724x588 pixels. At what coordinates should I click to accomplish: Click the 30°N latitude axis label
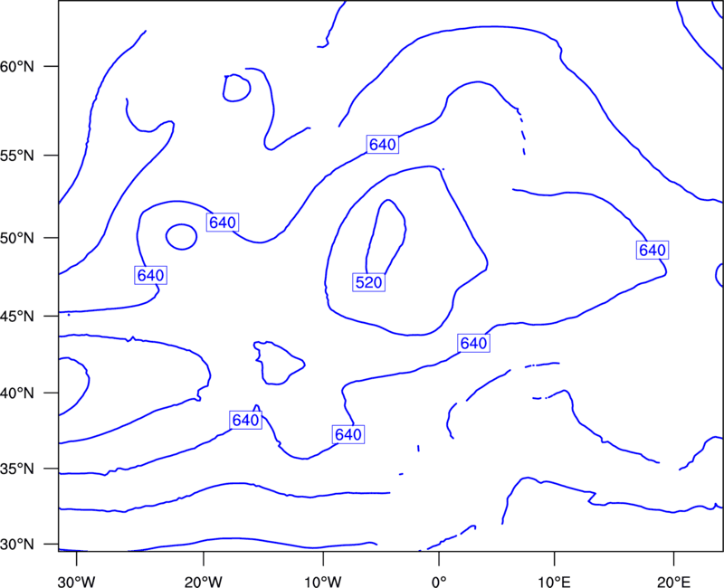17,545
